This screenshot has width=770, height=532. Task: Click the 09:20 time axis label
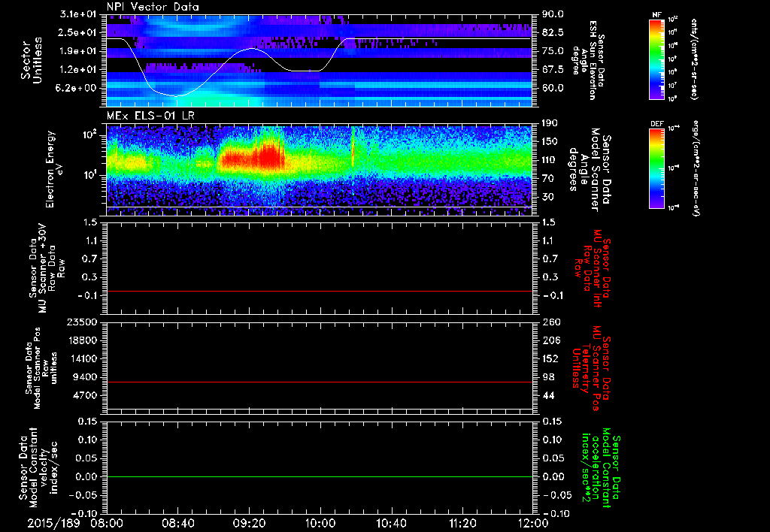249,523
